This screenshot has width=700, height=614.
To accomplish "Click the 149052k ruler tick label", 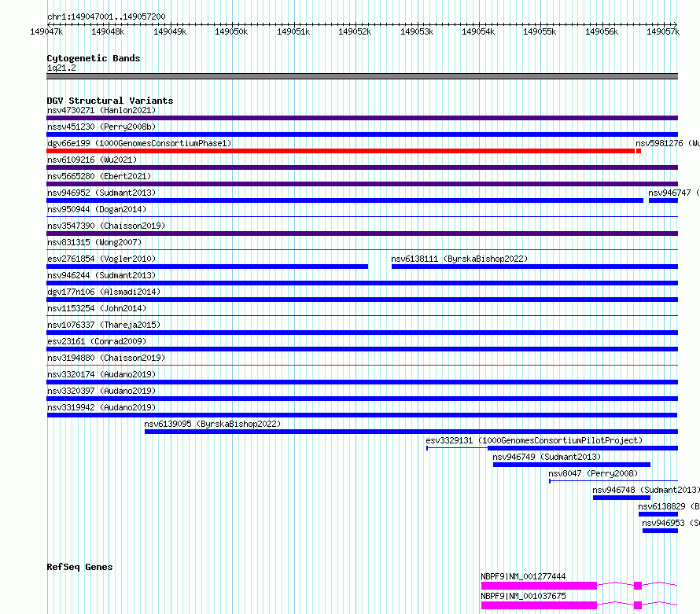I will [x=355, y=31].
